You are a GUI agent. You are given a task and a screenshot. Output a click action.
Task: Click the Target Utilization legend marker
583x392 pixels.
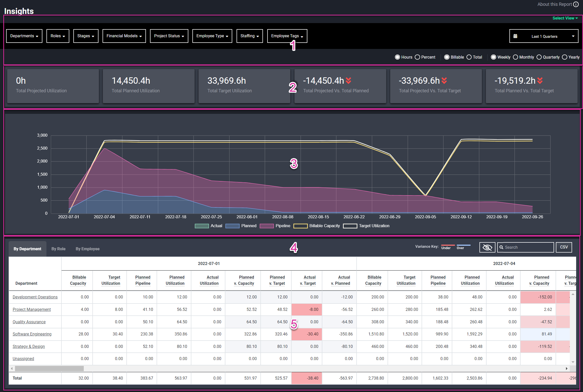350,226
